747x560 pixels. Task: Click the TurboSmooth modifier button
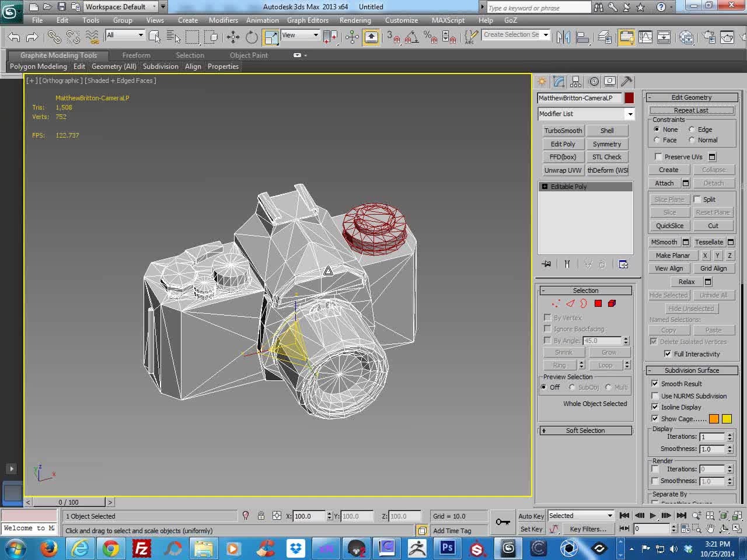[563, 131]
